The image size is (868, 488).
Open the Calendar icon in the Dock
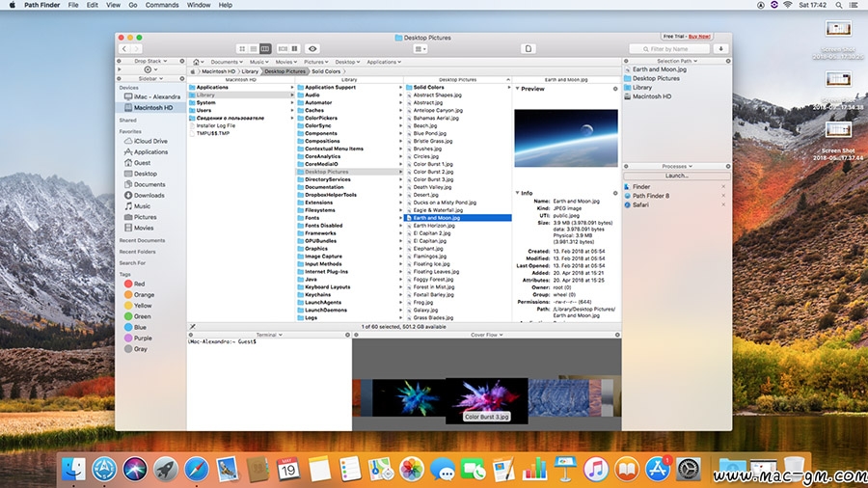coord(287,469)
